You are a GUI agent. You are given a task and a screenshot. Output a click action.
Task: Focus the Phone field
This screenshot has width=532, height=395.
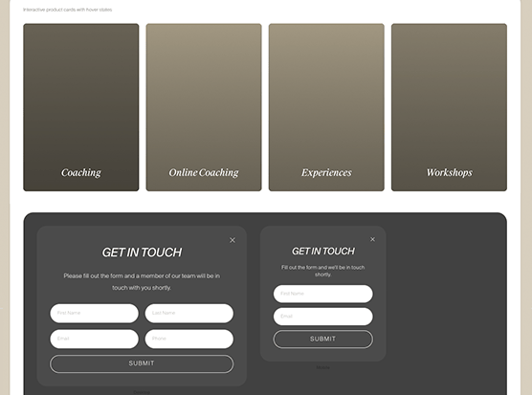(189, 339)
